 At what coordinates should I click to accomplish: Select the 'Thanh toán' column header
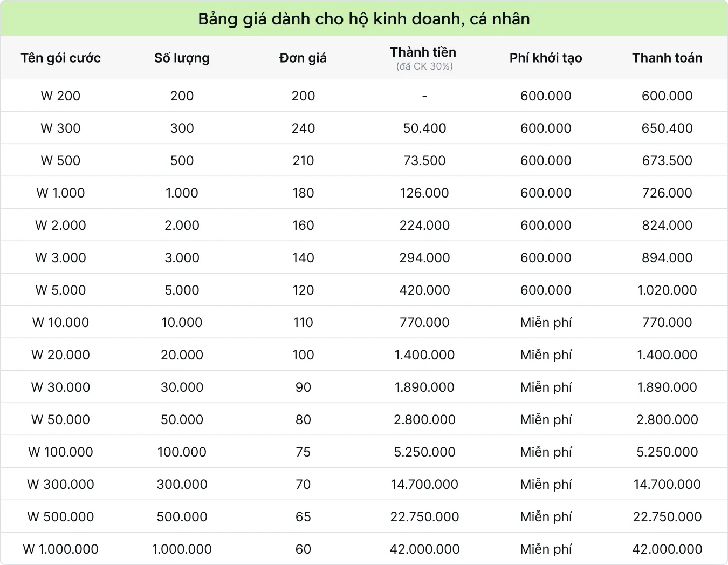point(667,58)
